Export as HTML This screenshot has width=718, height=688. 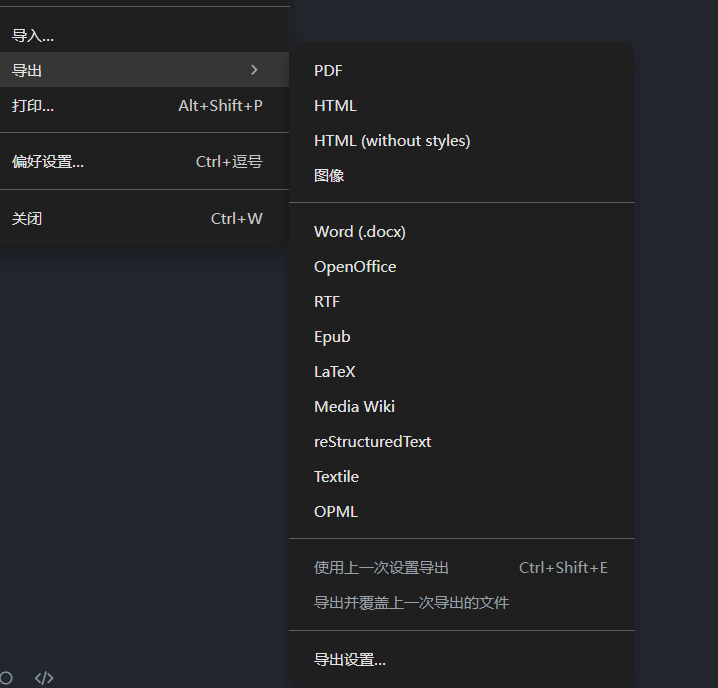[x=335, y=106]
